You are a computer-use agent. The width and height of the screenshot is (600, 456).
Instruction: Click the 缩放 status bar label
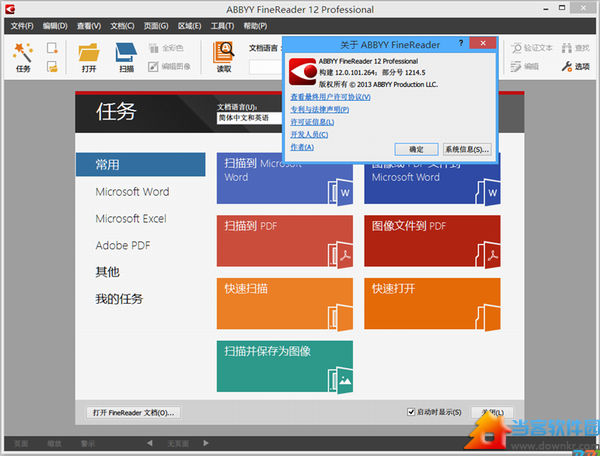(54, 443)
